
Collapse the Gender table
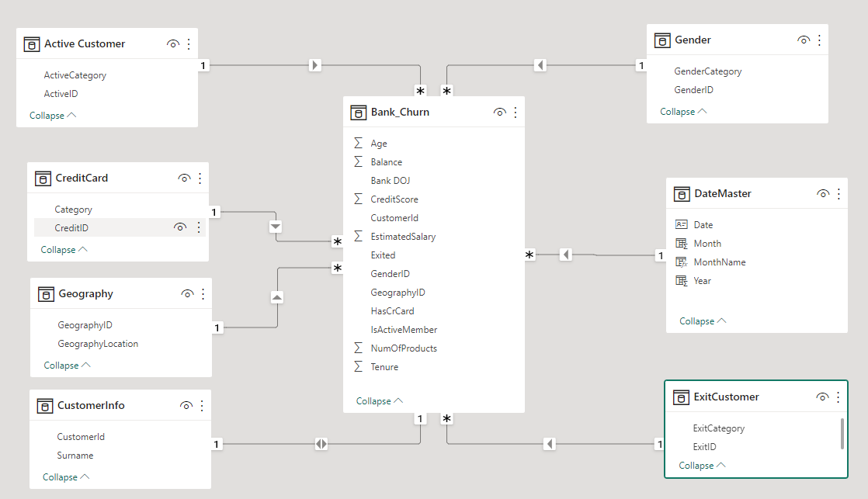point(684,112)
